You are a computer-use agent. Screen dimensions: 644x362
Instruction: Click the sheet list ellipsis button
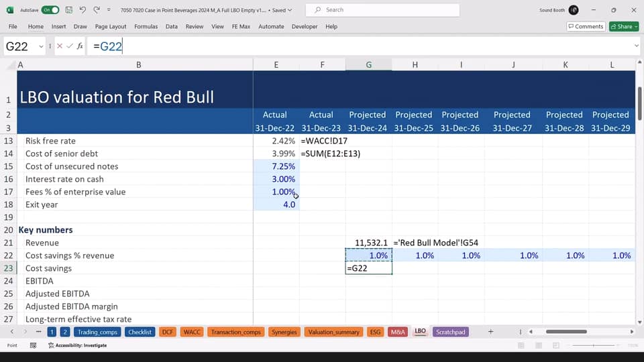click(39, 332)
